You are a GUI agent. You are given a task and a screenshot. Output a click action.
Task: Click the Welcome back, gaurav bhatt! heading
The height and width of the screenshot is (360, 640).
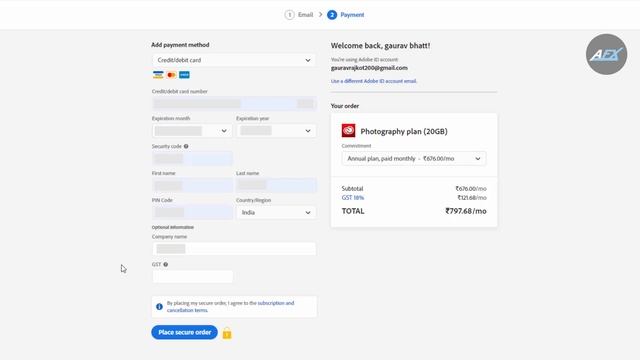(x=380, y=46)
